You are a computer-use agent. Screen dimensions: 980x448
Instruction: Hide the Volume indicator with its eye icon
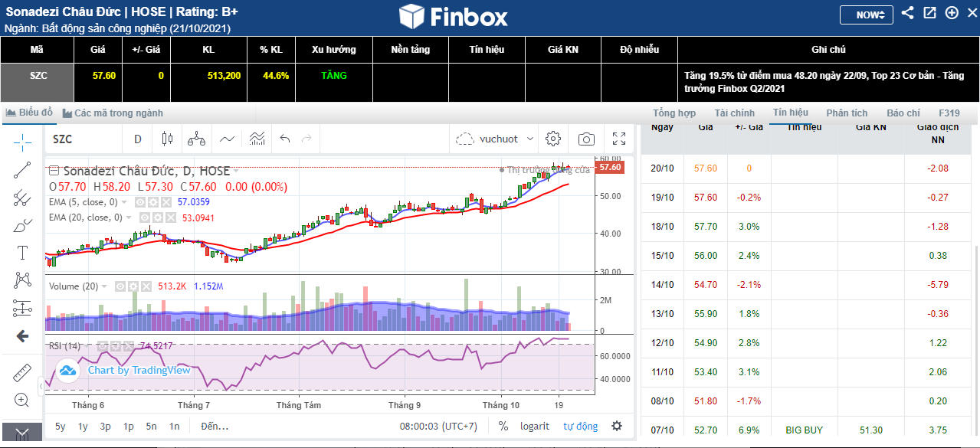tap(121, 286)
